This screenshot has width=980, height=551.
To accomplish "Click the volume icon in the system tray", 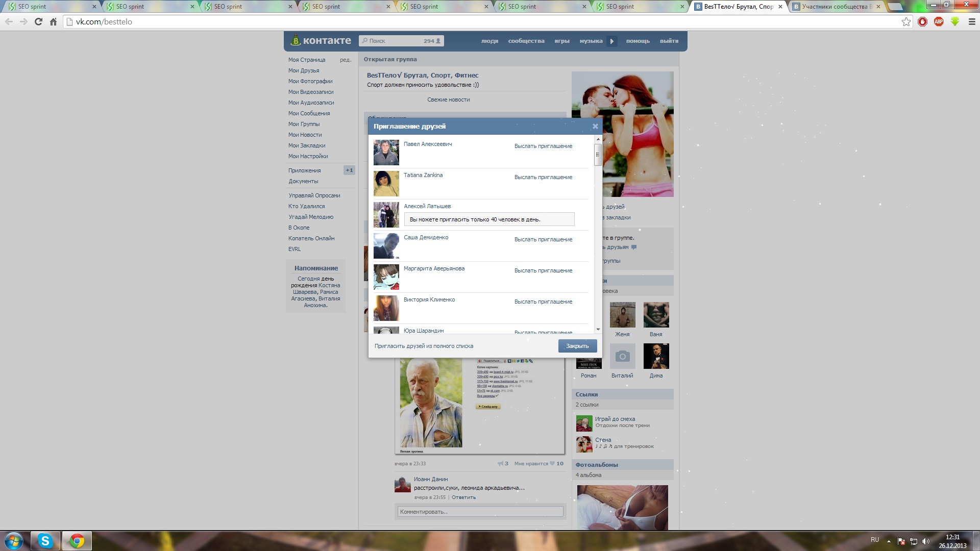I will [926, 541].
